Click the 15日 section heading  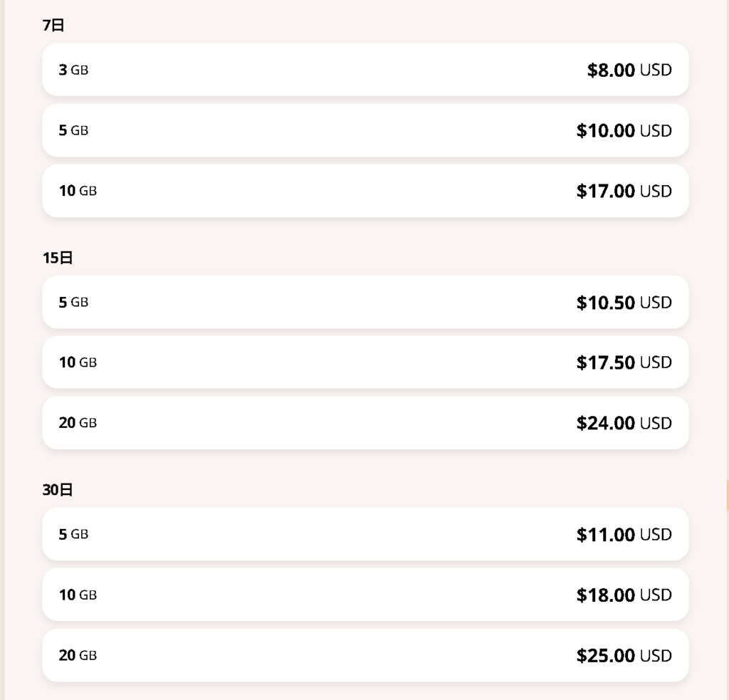pos(57,257)
